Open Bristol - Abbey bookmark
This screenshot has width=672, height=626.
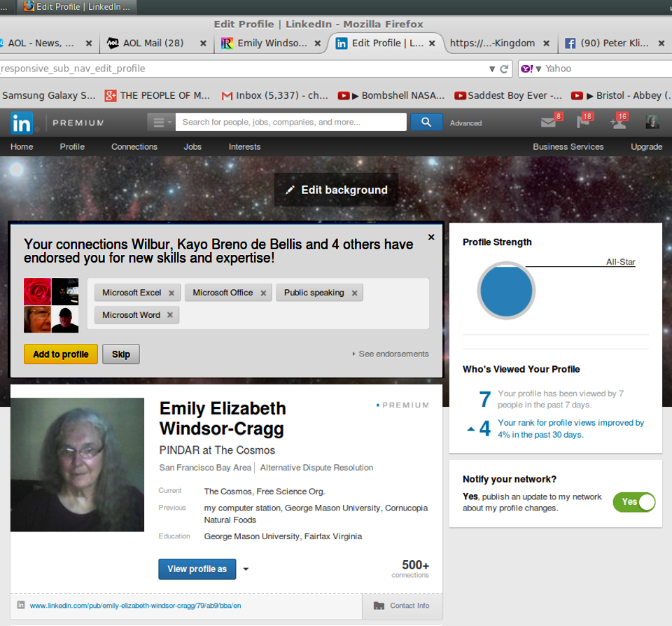click(x=621, y=96)
